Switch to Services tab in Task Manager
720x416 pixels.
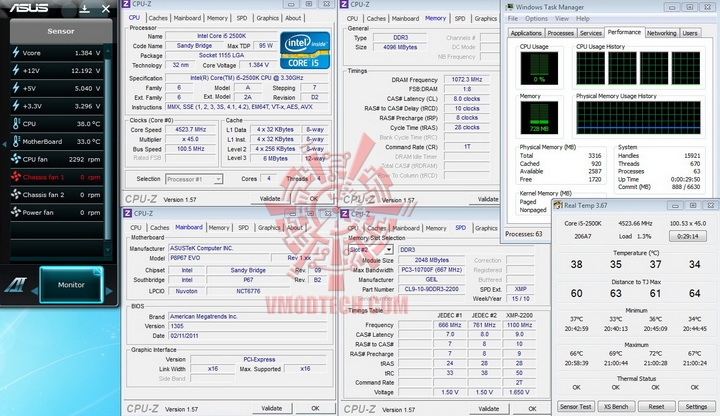[x=591, y=33]
